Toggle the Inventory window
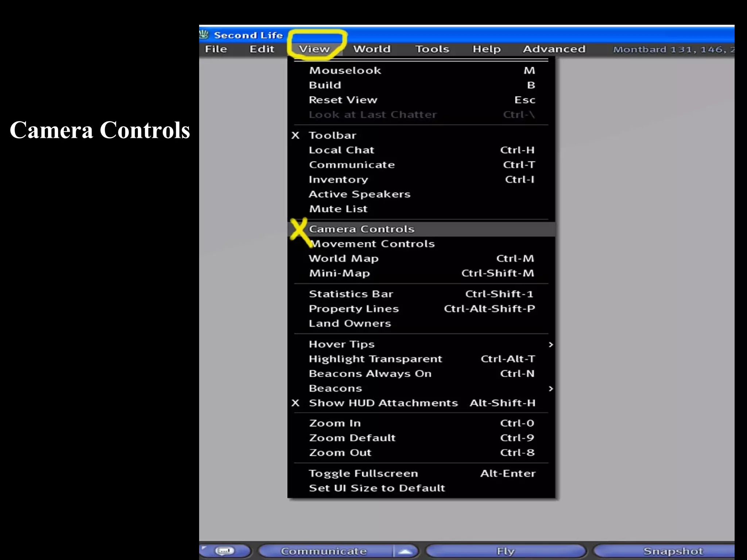The width and height of the screenshot is (747, 560). tap(421, 179)
